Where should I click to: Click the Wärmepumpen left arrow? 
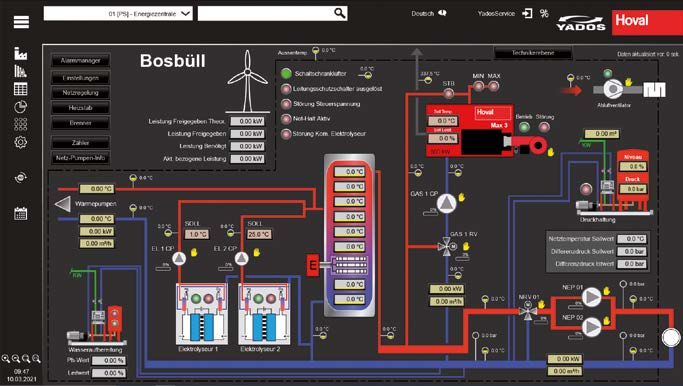[x=63, y=204]
